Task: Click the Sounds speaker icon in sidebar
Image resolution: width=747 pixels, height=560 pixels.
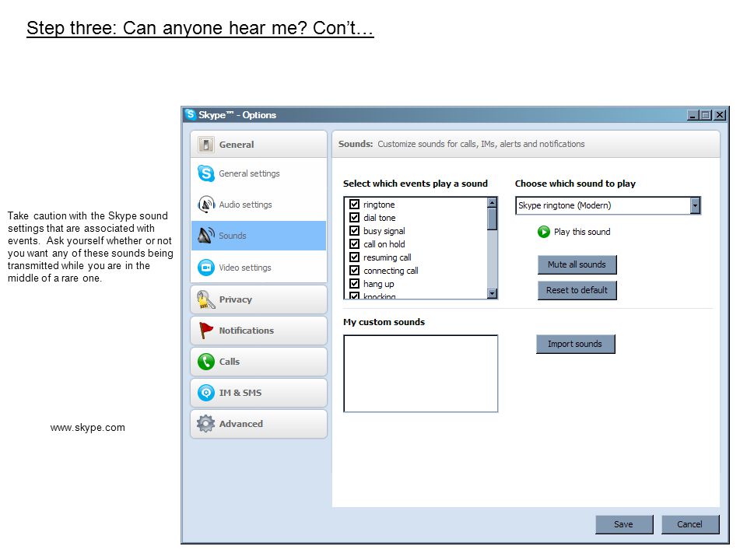Action: coord(205,236)
